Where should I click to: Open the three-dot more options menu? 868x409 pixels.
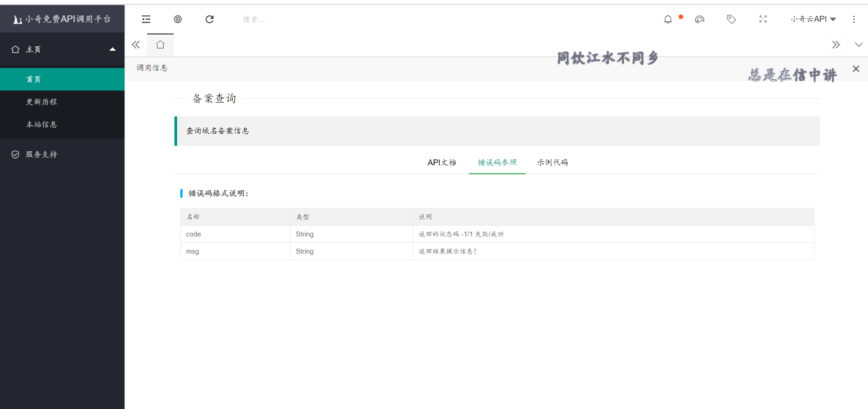click(854, 19)
